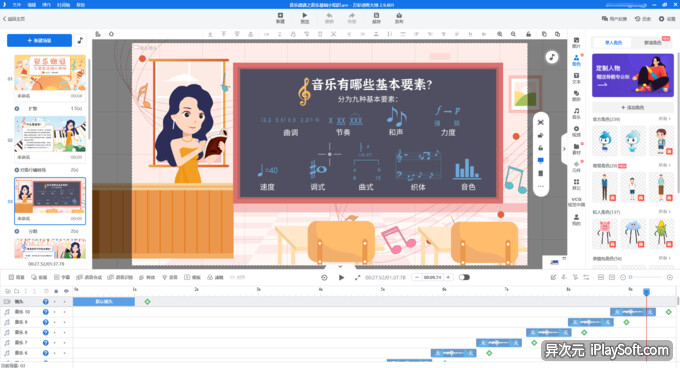Collapse the right asset panel with arrow

coord(564,149)
